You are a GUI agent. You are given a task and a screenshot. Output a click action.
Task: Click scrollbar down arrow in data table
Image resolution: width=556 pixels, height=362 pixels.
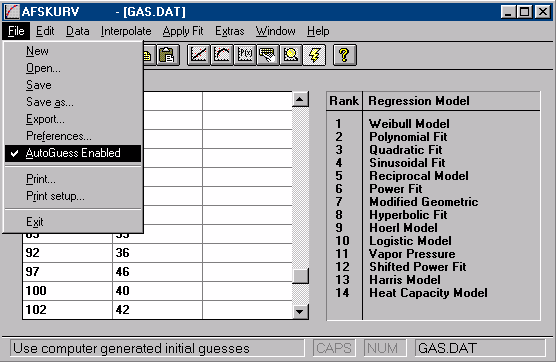(x=300, y=312)
